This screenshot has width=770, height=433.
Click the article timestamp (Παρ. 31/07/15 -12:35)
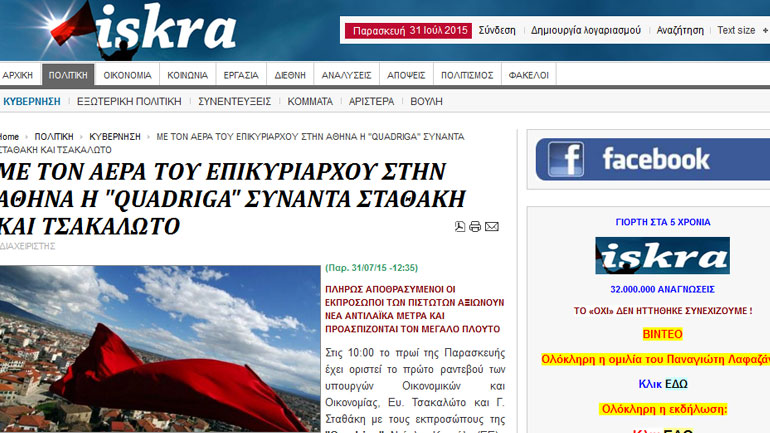coord(371,268)
